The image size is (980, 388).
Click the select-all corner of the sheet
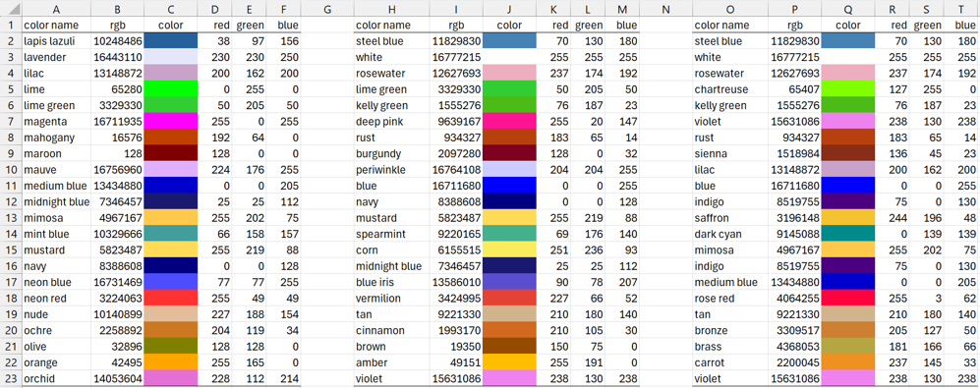pyautogui.click(x=11, y=9)
